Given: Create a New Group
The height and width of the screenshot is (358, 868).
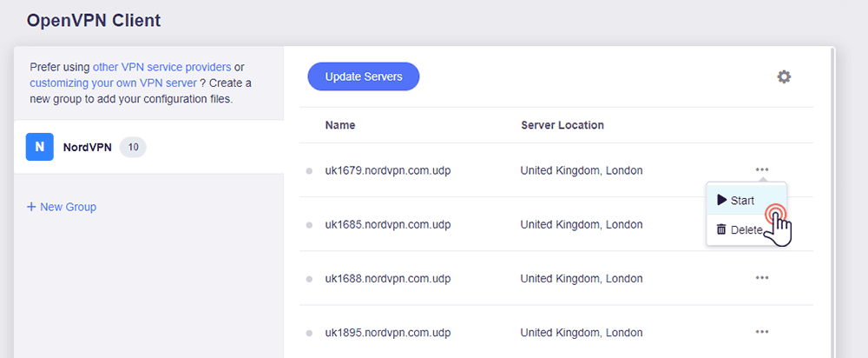Looking at the screenshot, I should tap(62, 207).
